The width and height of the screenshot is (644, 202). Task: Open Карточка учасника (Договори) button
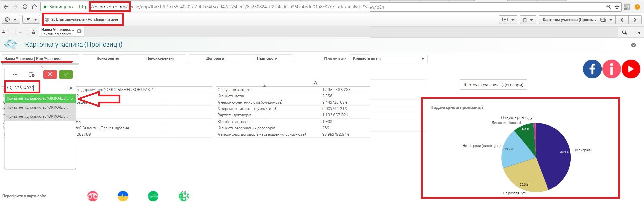pyautogui.click(x=493, y=85)
